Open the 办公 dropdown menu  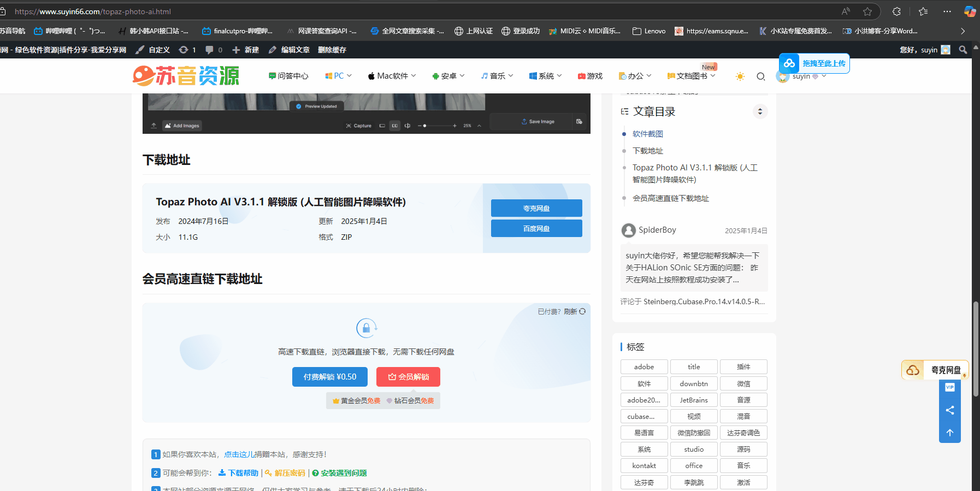pyautogui.click(x=635, y=76)
